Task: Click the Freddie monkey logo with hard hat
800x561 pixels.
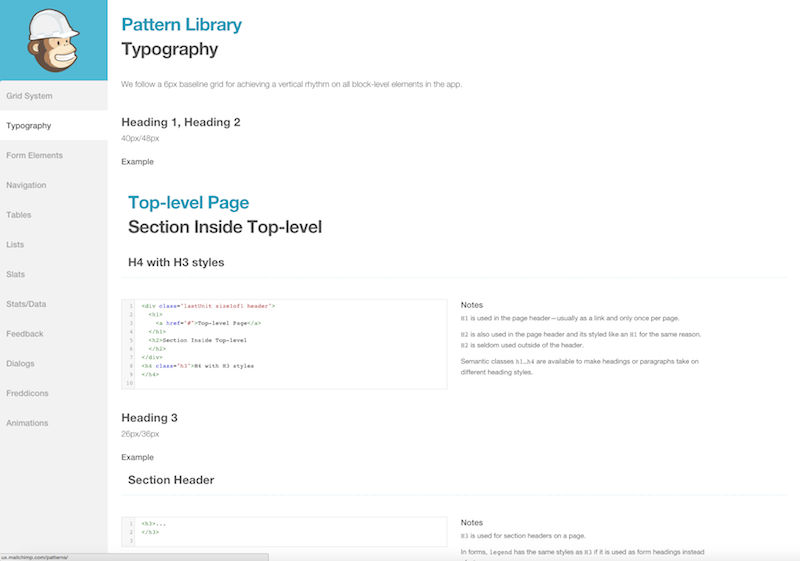Action: click(x=54, y=40)
